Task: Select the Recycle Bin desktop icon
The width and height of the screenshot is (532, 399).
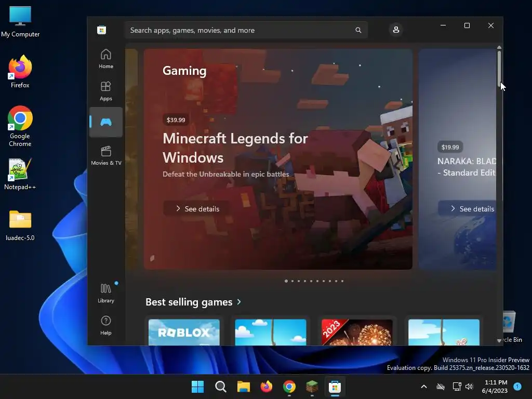Action: point(513,327)
